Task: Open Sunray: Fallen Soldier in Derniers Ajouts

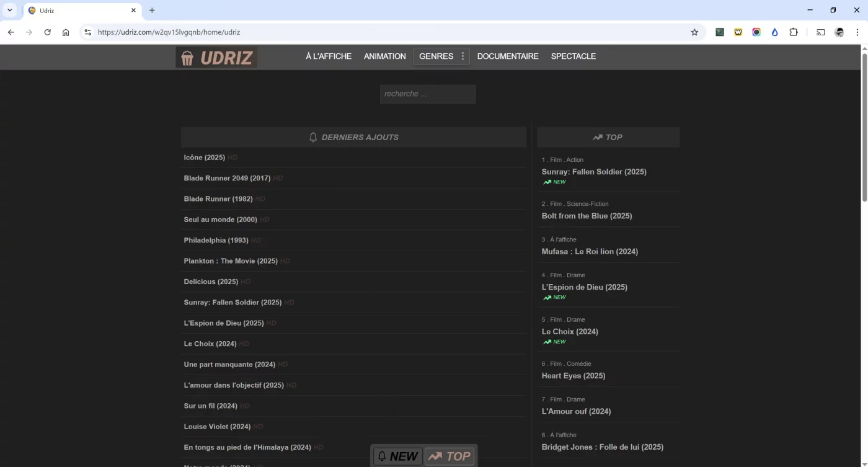Action: point(232,303)
